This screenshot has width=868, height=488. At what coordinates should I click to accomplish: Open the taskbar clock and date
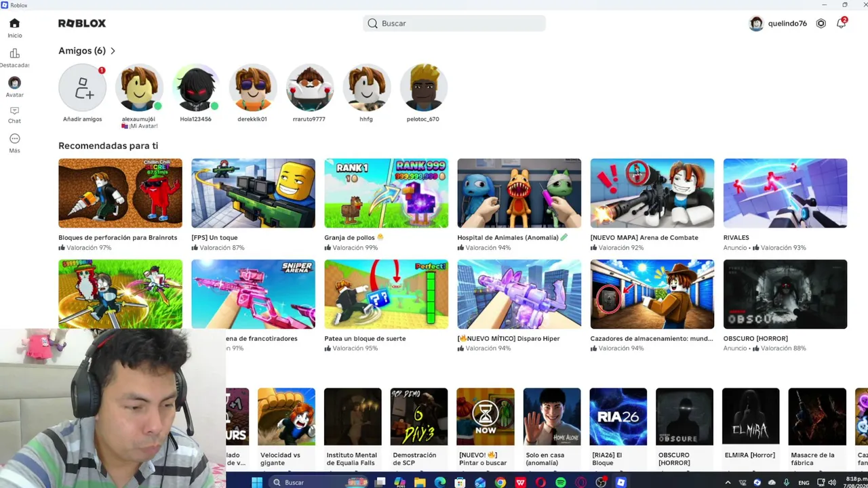pos(856,483)
